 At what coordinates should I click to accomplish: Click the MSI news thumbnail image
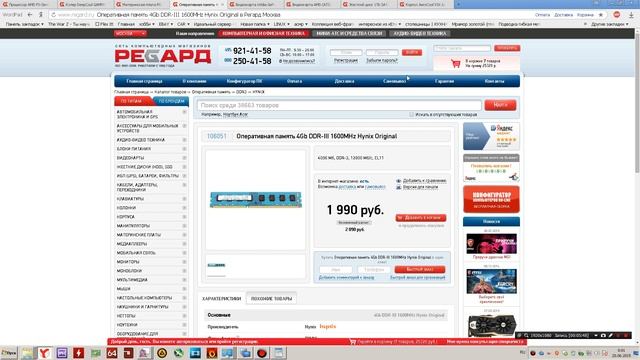pyautogui.click(x=491, y=244)
